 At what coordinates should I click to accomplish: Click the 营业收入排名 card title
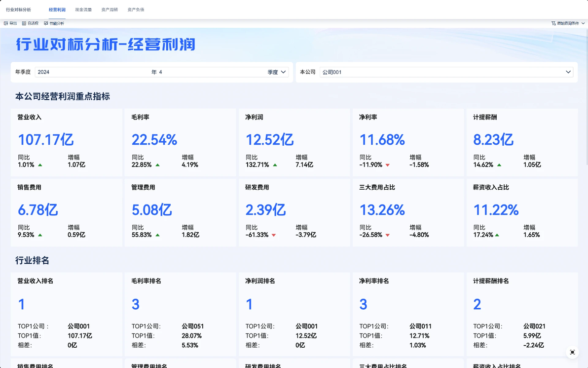point(35,281)
